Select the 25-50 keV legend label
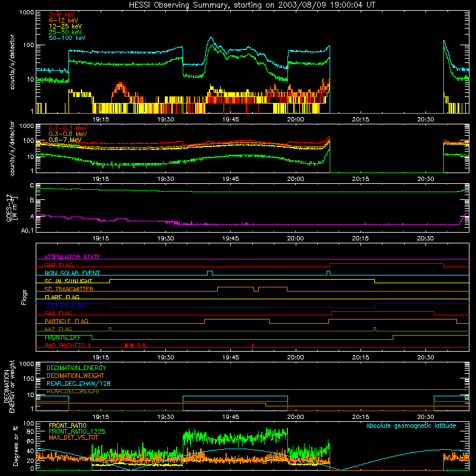Image resolution: width=476 pixels, height=476 pixels. 65,32
